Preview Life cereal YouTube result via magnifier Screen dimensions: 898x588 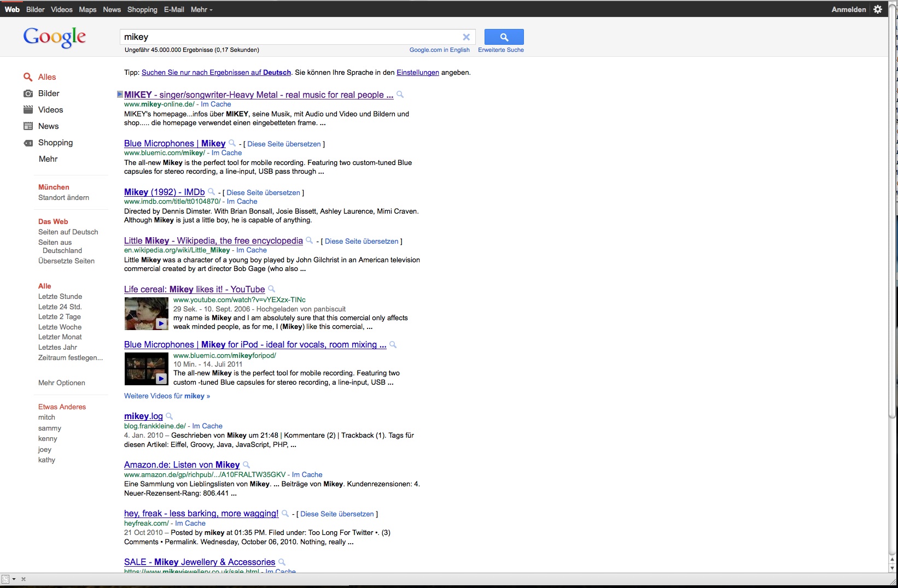[x=271, y=289]
